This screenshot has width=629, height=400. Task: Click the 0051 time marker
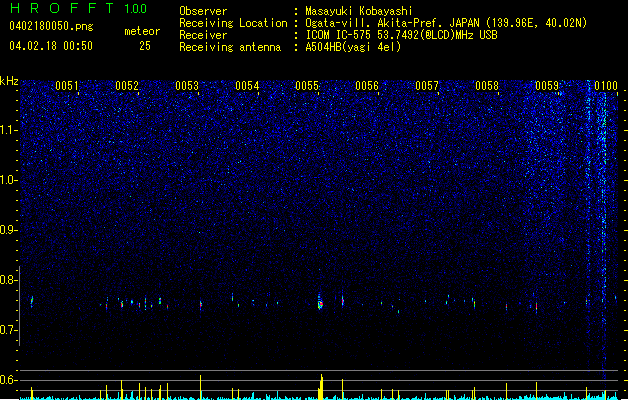pos(67,86)
